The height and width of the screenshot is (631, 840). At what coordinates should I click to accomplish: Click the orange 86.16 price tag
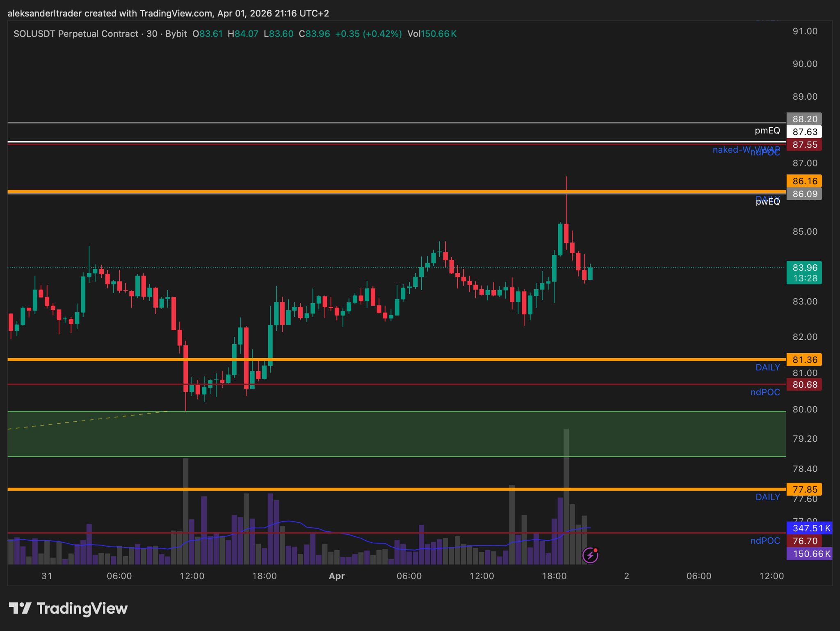point(804,181)
